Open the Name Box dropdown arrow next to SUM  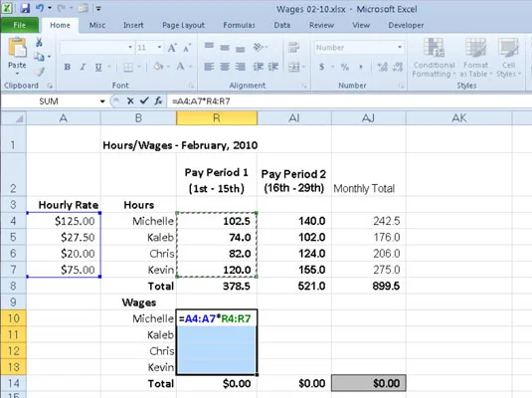(x=102, y=101)
